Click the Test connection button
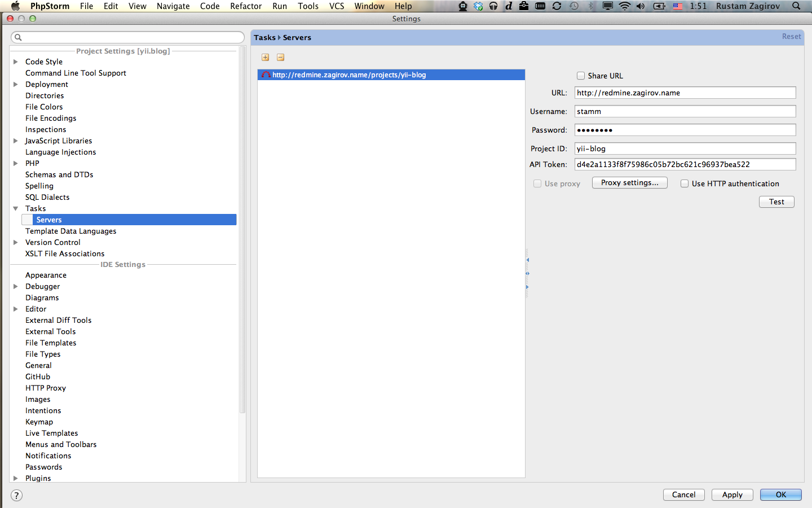Screen dimensions: 812x508 click(x=776, y=202)
